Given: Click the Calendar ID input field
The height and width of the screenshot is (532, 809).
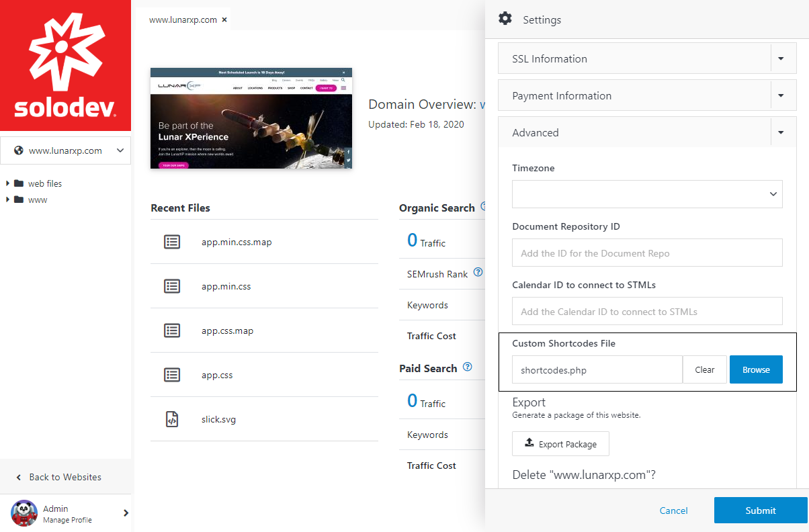Looking at the screenshot, I should click(x=647, y=311).
